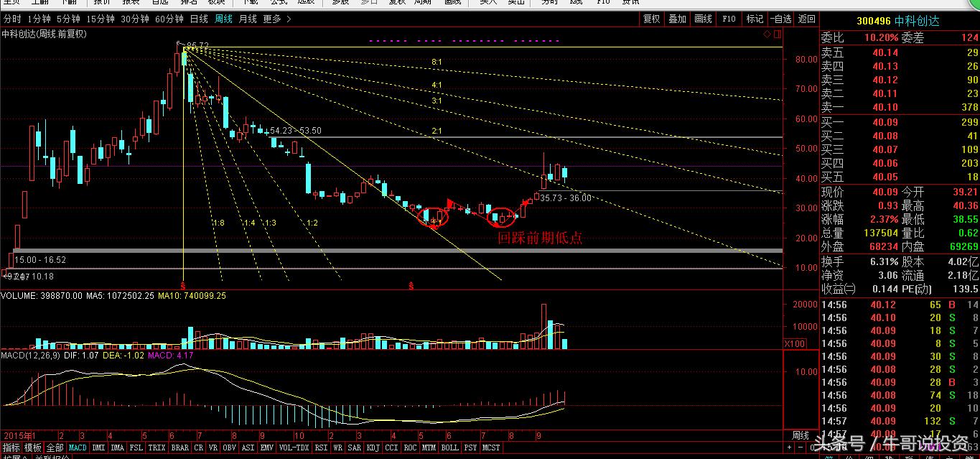Click the 周线 label beside the time axis
This screenshot has width=980, height=459.
pyautogui.click(x=801, y=436)
